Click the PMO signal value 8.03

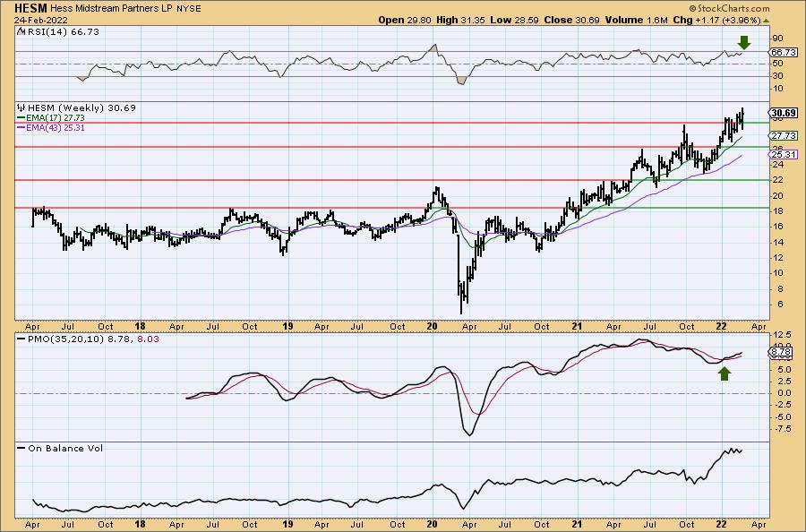point(149,339)
